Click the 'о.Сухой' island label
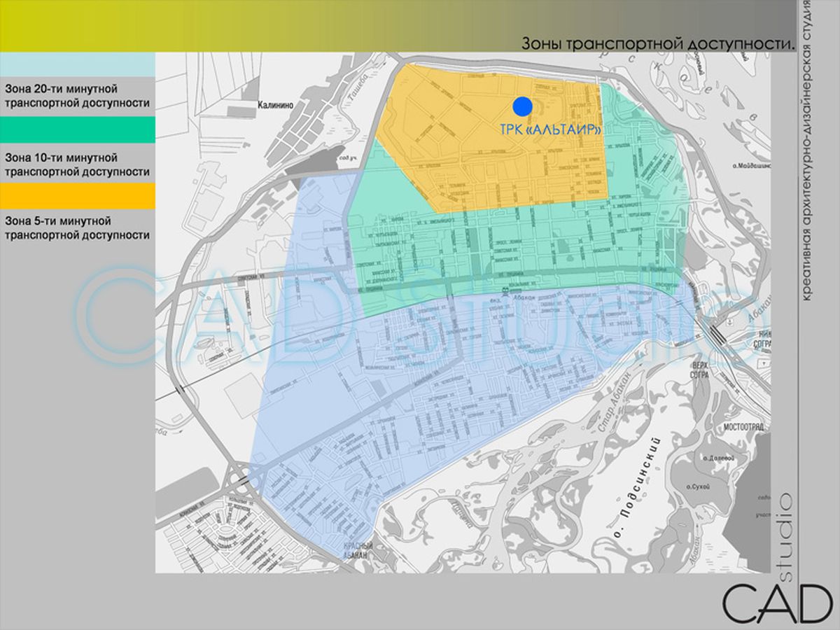Image resolution: width=840 pixels, height=630 pixels. click(699, 486)
